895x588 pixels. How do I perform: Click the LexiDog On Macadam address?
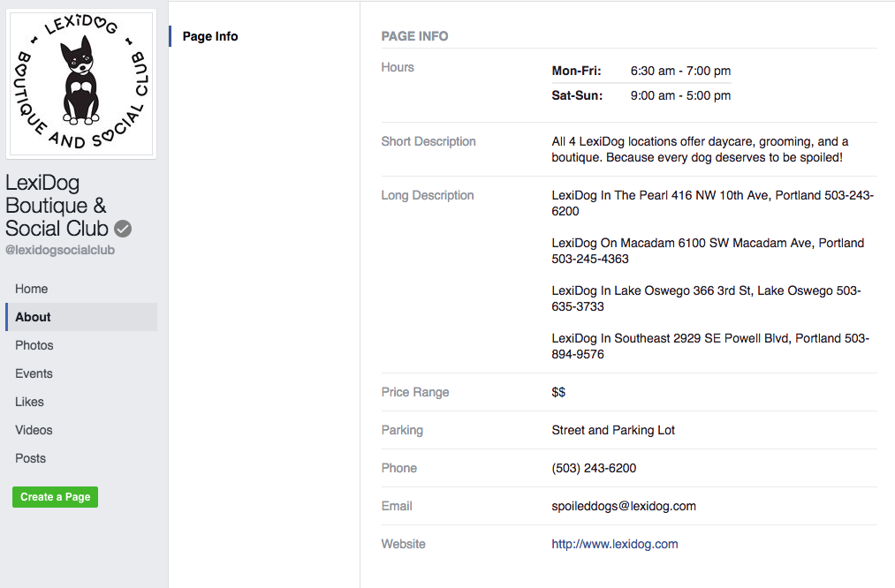(x=708, y=251)
